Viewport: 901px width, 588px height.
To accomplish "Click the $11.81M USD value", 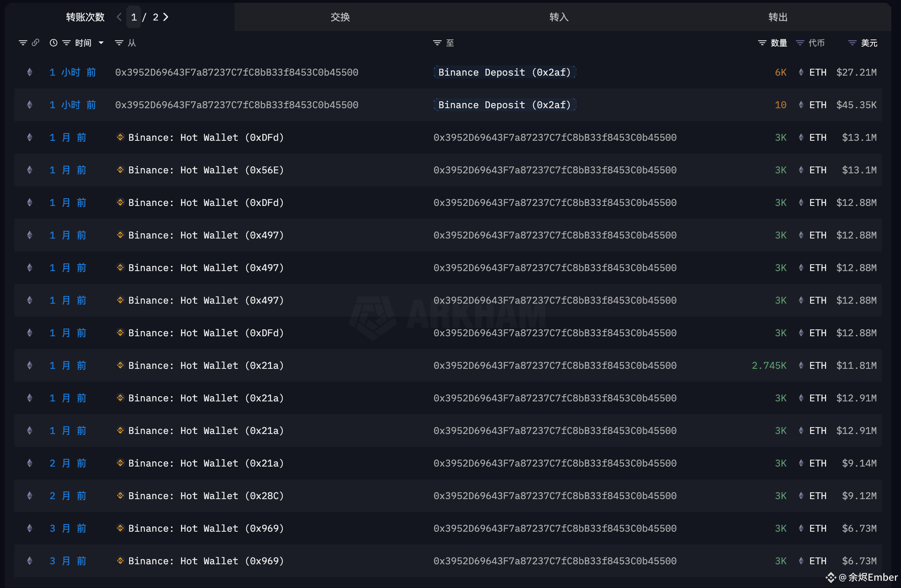I will tap(856, 366).
